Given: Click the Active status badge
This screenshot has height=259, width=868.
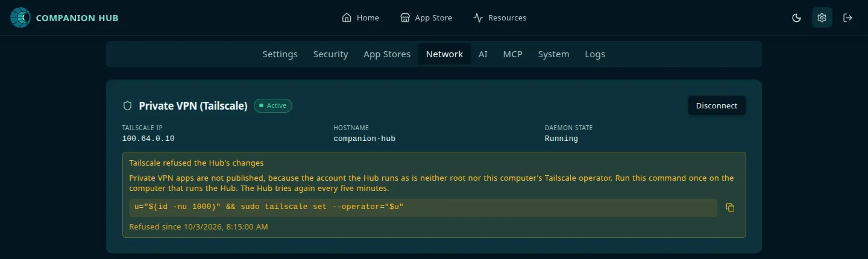Looking at the screenshot, I should [x=273, y=106].
